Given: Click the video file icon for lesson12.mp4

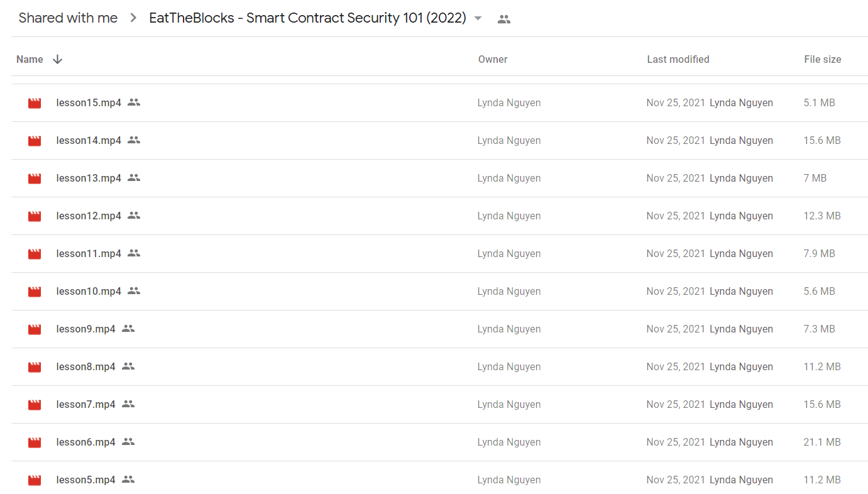Looking at the screenshot, I should coord(35,216).
